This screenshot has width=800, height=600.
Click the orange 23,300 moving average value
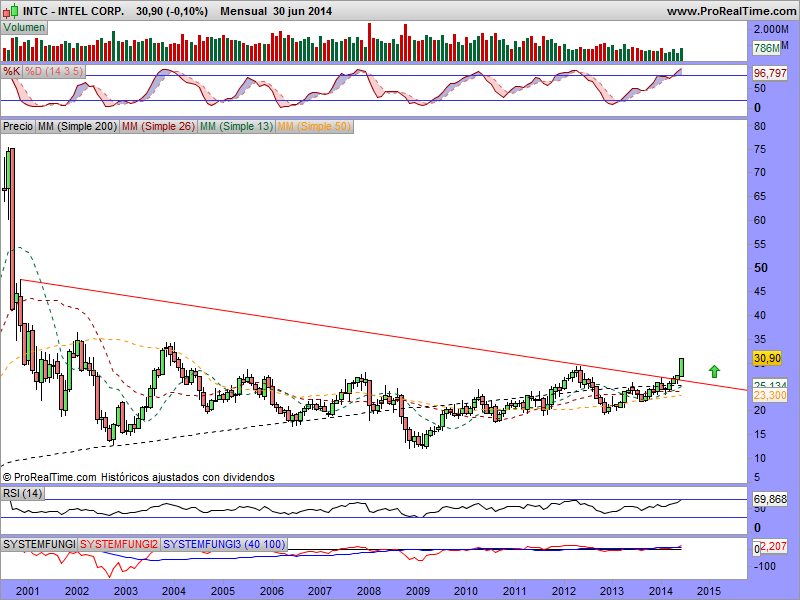pyautogui.click(x=770, y=395)
